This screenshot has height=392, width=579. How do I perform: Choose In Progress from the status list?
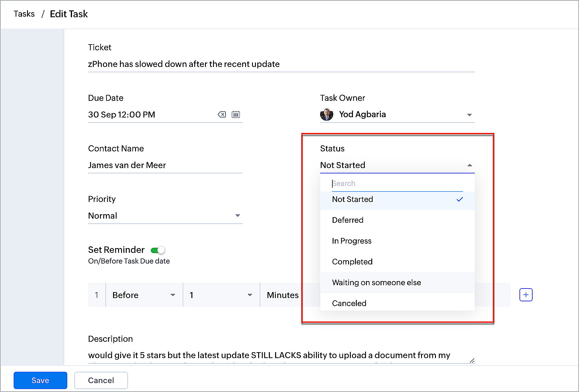(352, 241)
